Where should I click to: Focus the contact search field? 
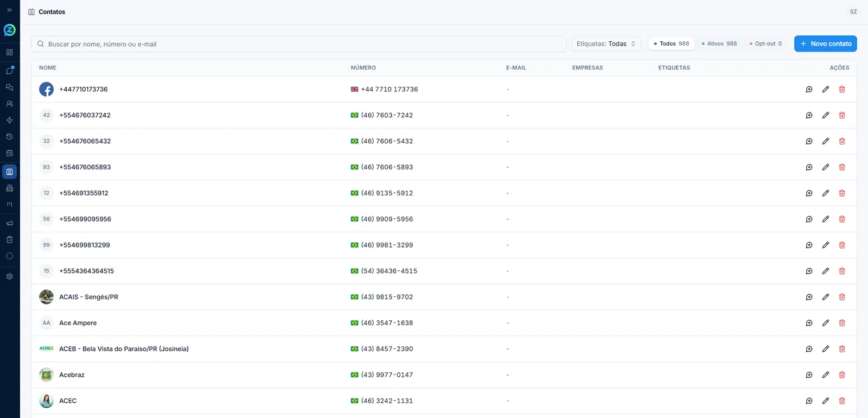pyautogui.click(x=298, y=44)
